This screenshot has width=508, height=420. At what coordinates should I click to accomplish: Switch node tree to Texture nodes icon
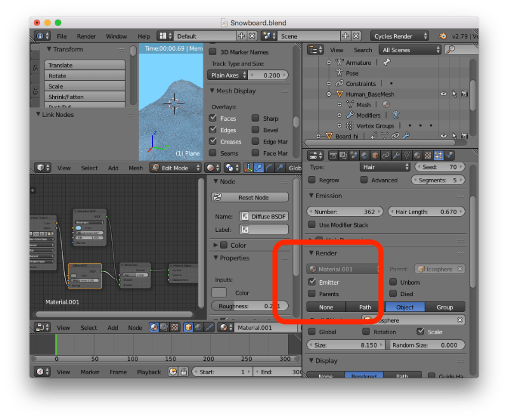175,327
